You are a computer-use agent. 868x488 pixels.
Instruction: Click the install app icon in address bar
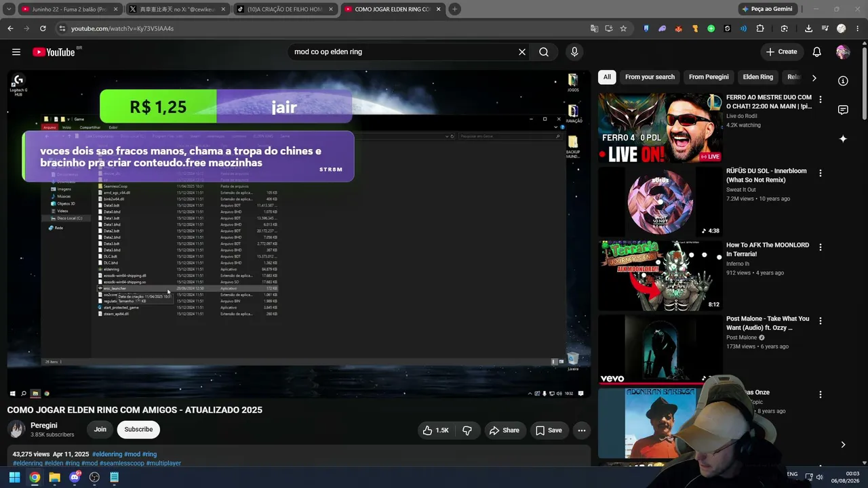point(608,28)
